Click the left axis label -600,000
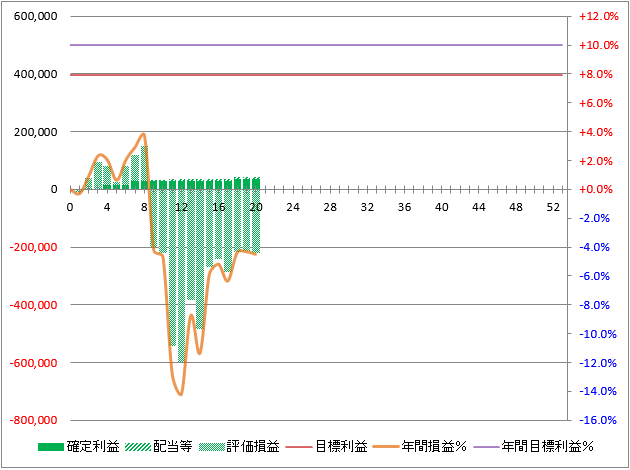The image size is (630, 470). click(34, 363)
